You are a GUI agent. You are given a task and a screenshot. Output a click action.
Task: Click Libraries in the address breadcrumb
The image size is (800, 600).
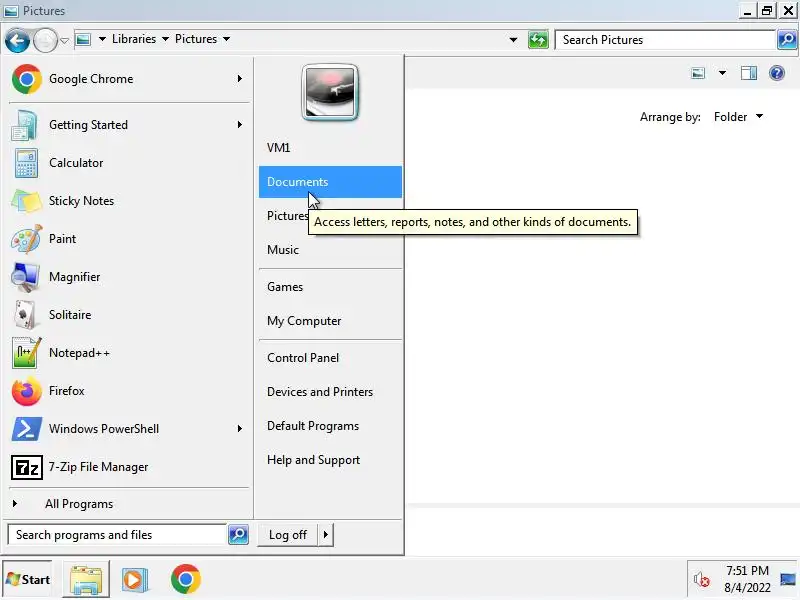pyautogui.click(x=134, y=39)
